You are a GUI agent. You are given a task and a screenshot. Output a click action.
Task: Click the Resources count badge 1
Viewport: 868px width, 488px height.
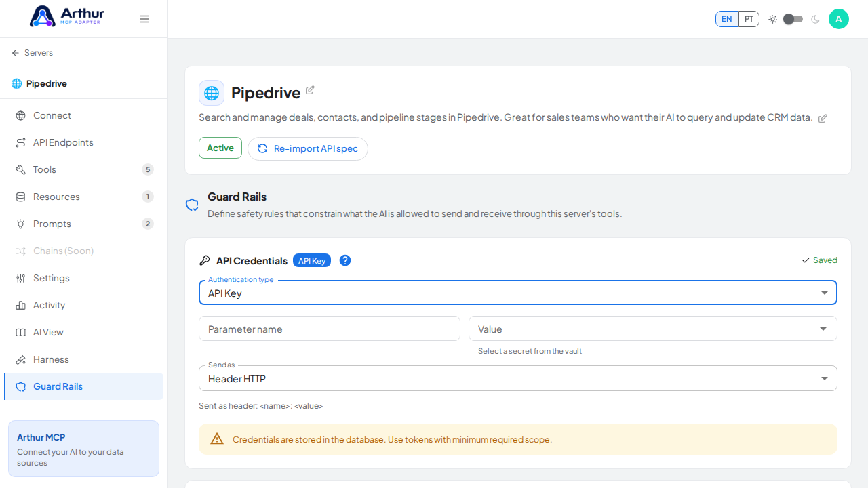(148, 197)
